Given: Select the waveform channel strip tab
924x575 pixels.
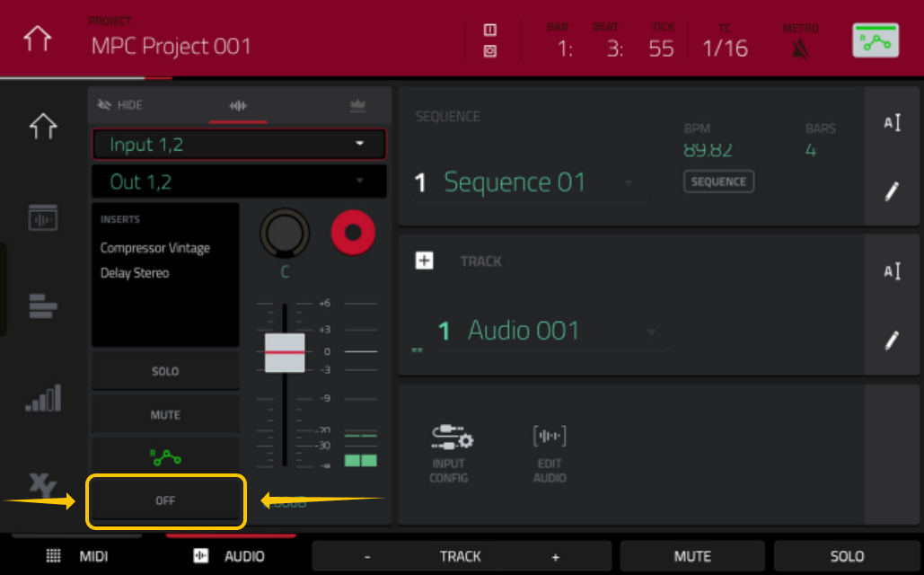Looking at the screenshot, I should coord(238,105).
